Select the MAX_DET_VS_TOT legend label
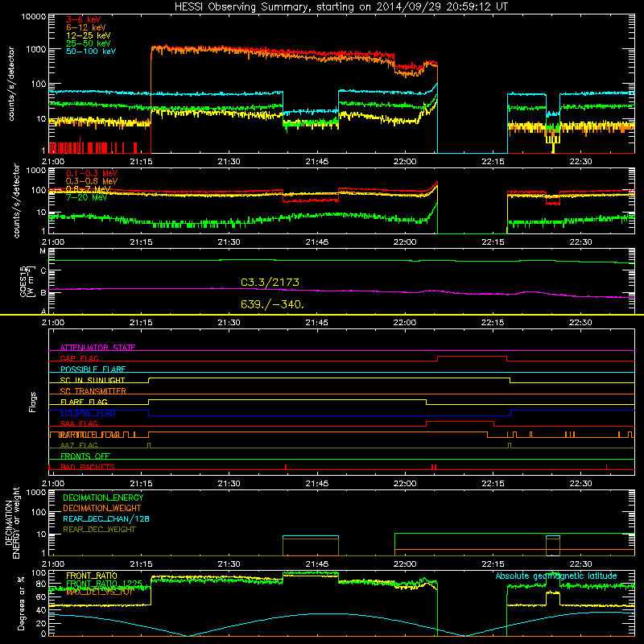This screenshot has width=644, height=644. (100, 592)
